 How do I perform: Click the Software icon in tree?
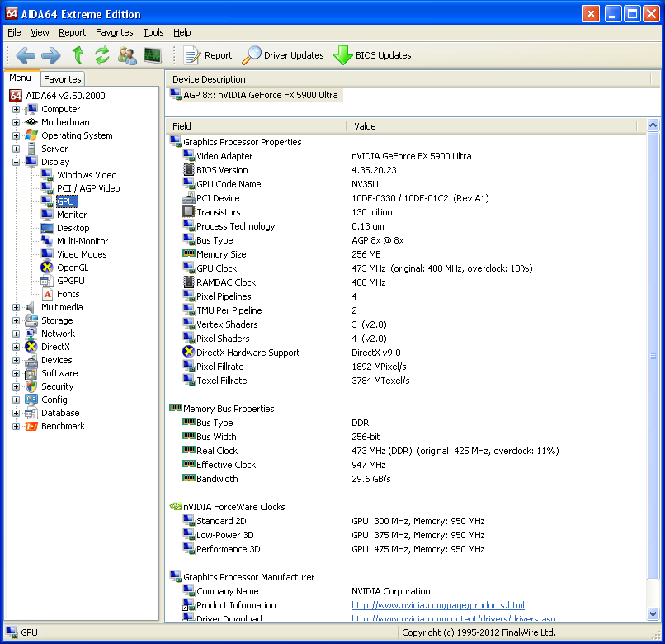point(31,373)
